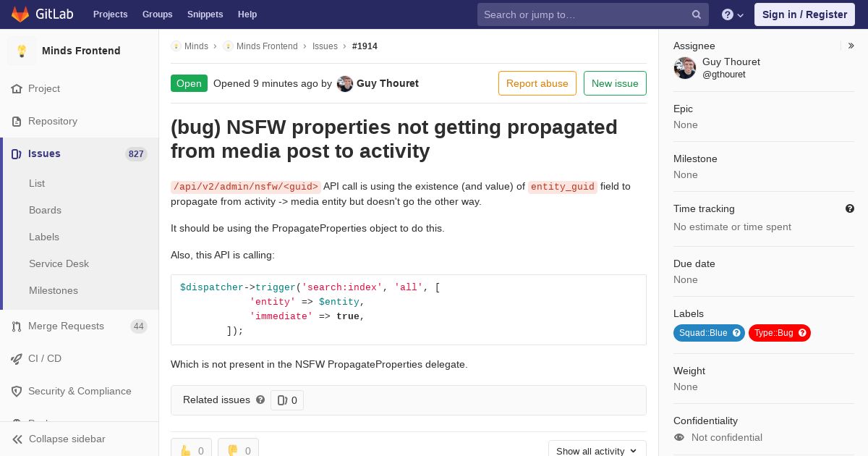Click the Issues count badge 827
Screen dimensions: 868x456
coord(136,154)
